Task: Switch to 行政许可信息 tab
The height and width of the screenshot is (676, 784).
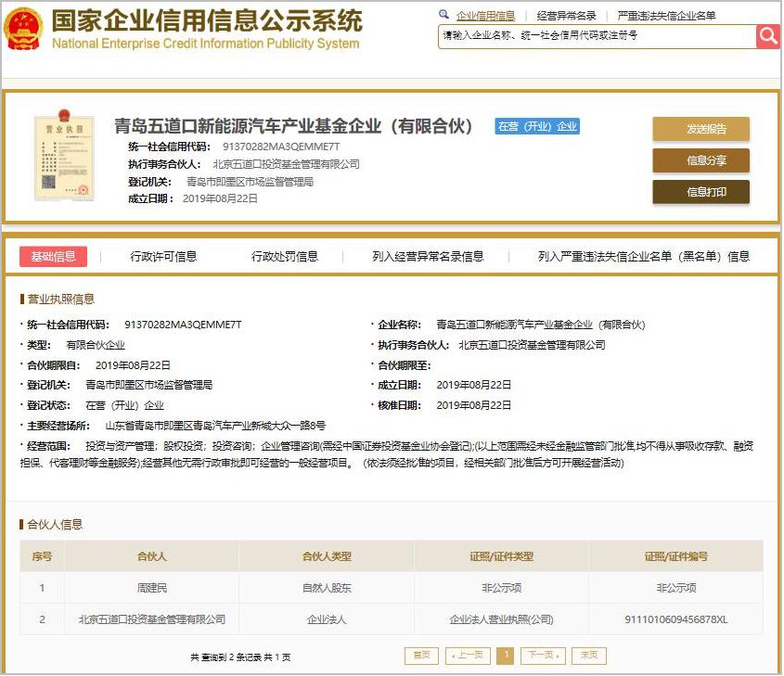Action: click(x=163, y=257)
